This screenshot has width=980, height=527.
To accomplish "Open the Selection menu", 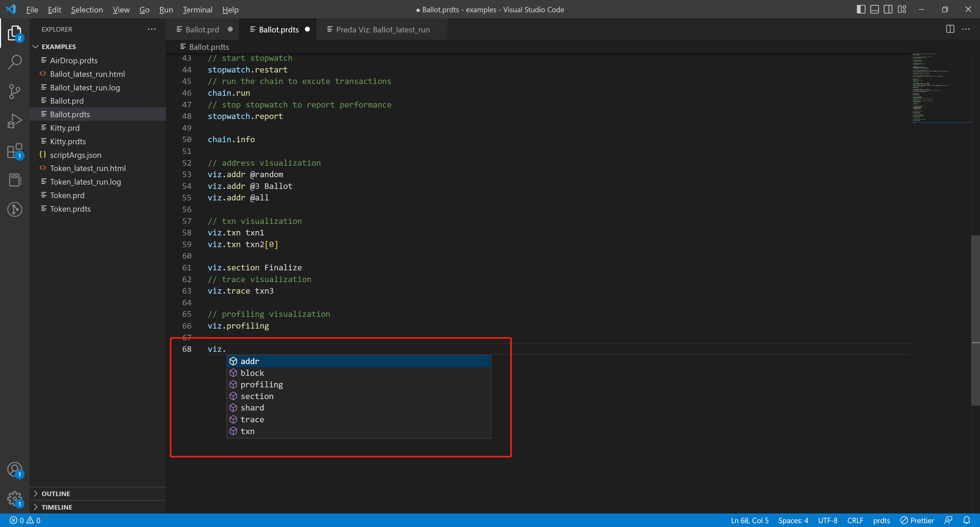I will 87,9.
